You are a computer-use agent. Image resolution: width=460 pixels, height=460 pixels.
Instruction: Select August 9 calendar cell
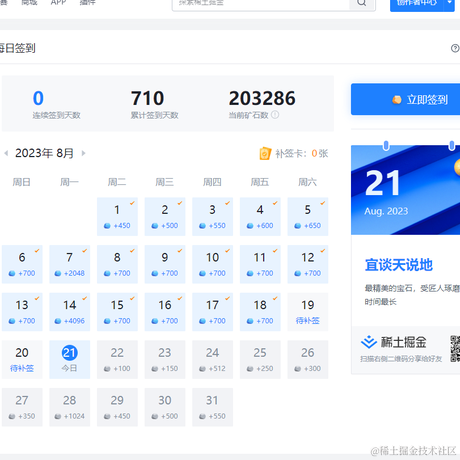pyautogui.click(x=165, y=264)
